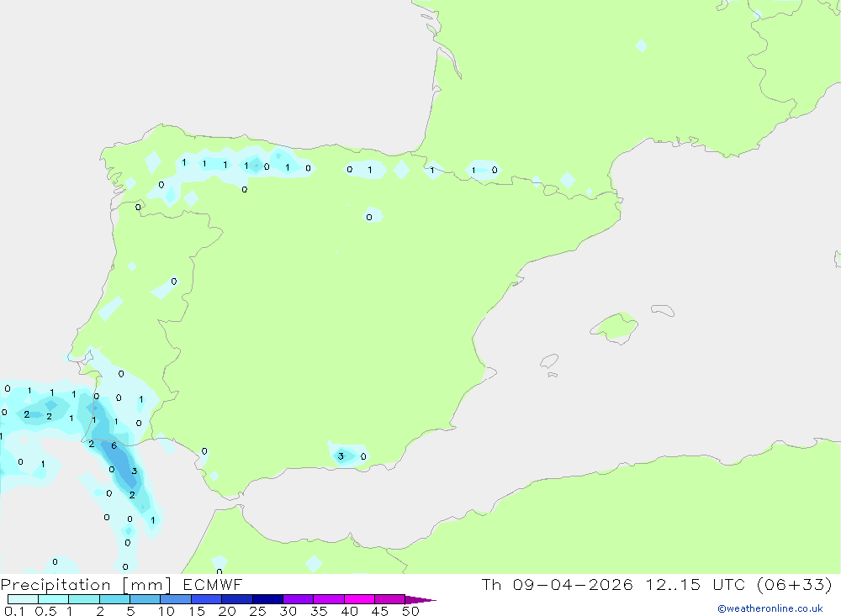This screenshot has width=841, height=616.
Task: Click the Ibiza island outline
Action: click(549, 361)
